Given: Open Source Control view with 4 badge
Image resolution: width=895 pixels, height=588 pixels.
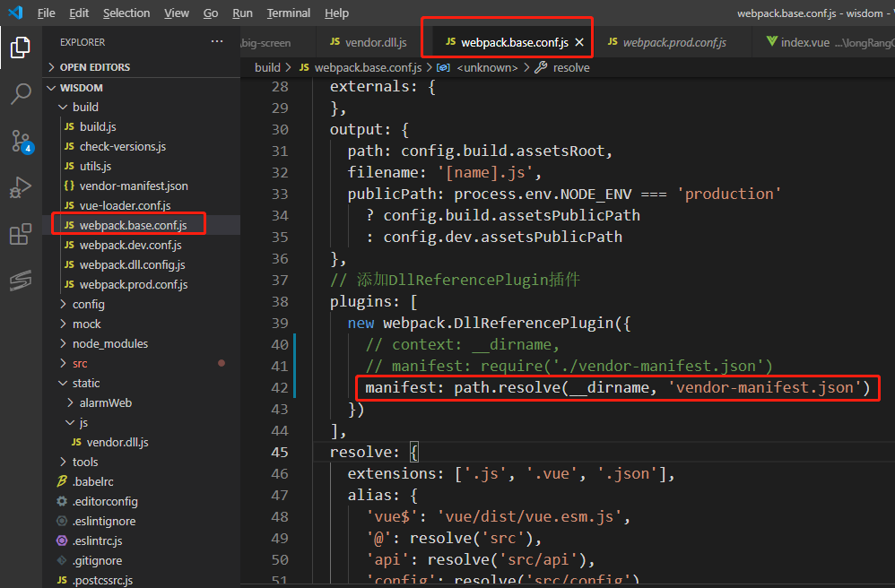Looking at the screenshot, I should (22, 142).
